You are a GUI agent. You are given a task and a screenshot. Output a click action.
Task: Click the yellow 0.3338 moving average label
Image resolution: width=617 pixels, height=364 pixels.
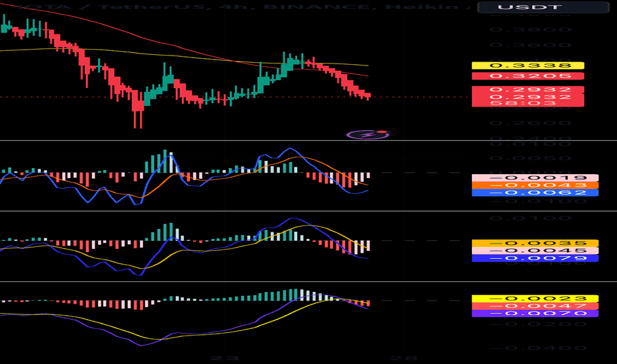[528, 66]
